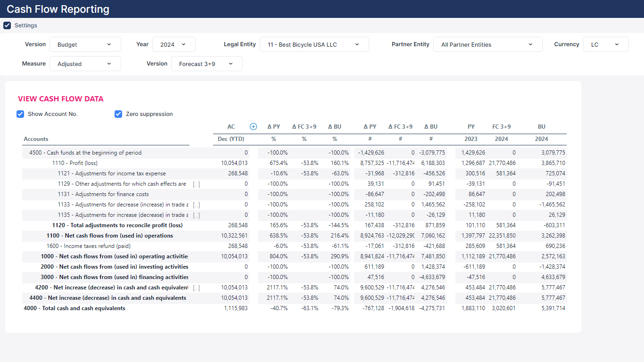Click the Accounts column header

[x=36, y=139]
